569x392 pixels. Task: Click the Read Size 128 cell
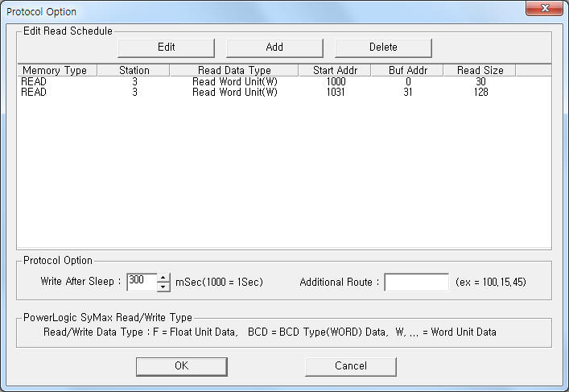click(x=480, y=92)
